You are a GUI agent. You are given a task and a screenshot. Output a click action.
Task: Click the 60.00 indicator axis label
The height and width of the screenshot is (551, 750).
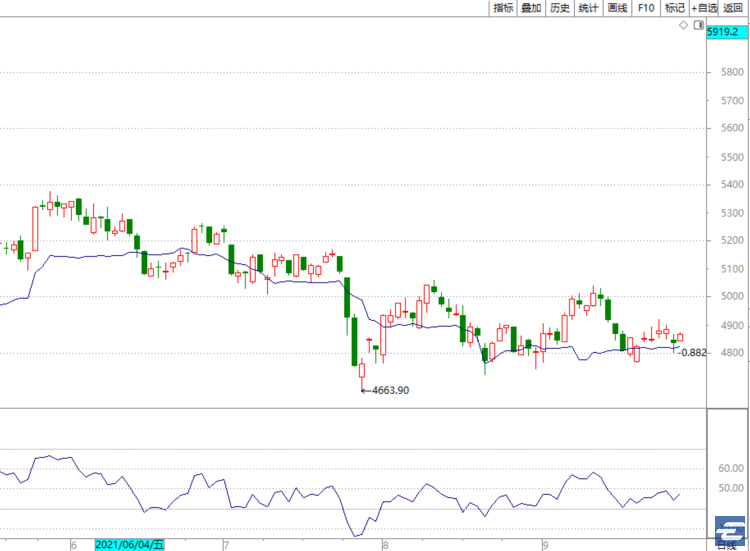[x=731, y=469]
